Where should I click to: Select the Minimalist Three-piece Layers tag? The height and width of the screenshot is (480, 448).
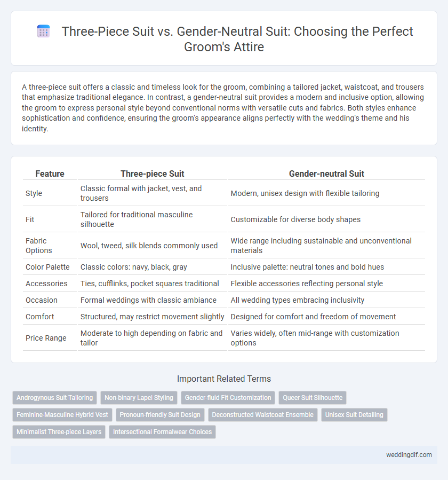coord(59,432)
